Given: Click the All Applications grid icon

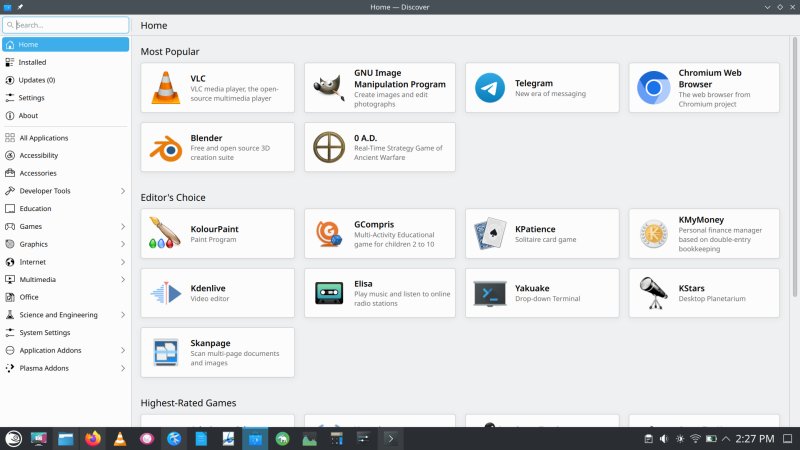Looking at the screenshot, I should (10, 138).
